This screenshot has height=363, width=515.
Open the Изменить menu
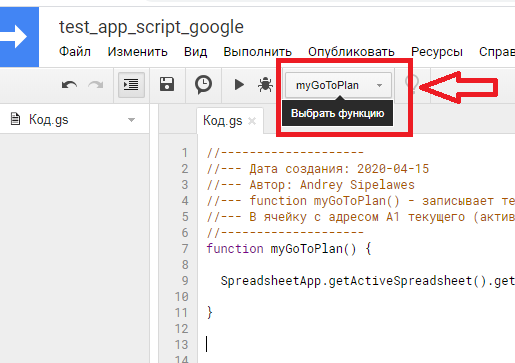point(137,52)
